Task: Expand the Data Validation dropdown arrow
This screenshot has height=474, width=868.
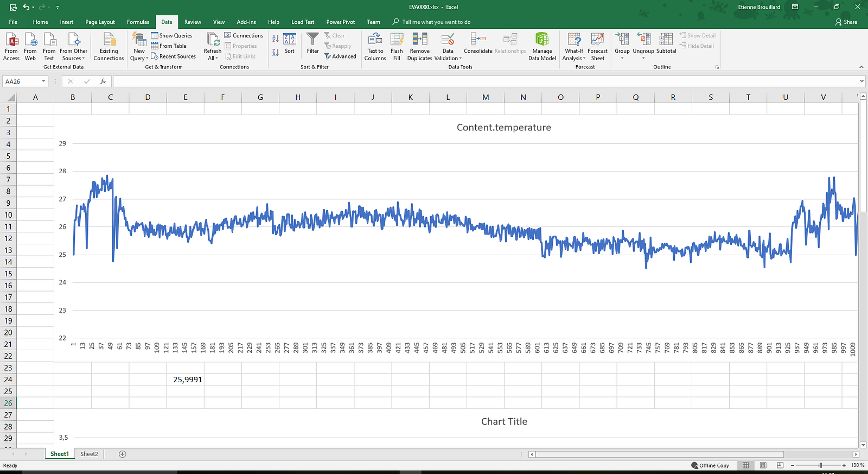Action: [x=461, y=59]
